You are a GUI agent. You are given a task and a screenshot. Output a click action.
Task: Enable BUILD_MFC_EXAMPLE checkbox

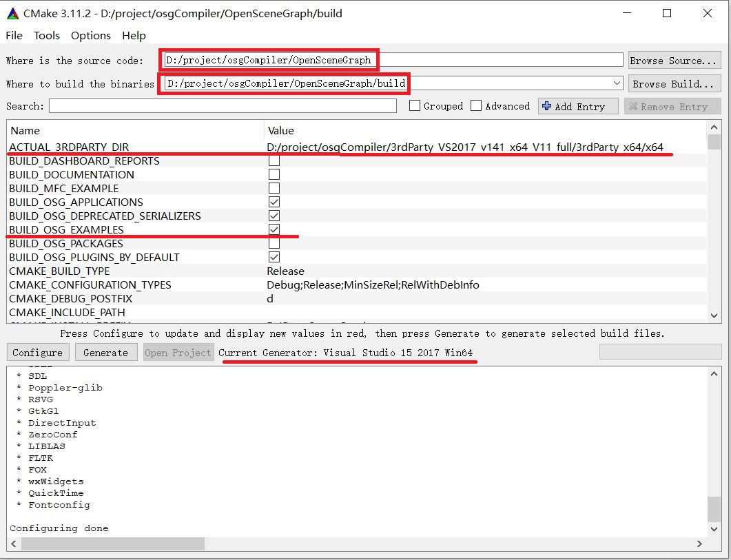coord(274,188)
